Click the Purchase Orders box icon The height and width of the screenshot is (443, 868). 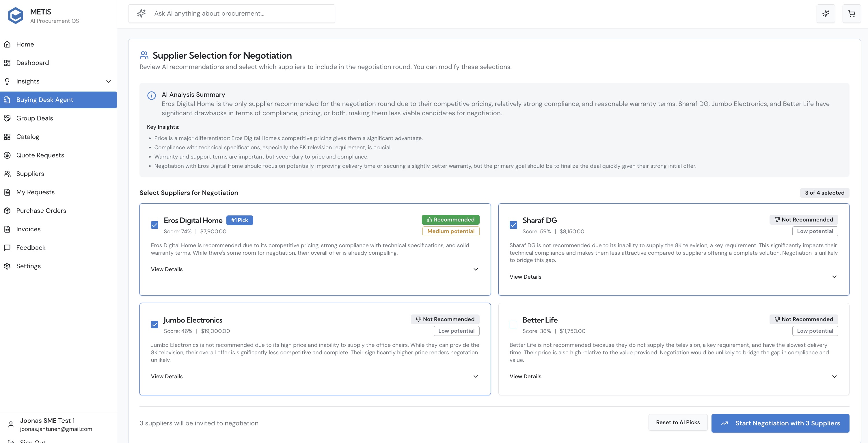click(7, 211)
